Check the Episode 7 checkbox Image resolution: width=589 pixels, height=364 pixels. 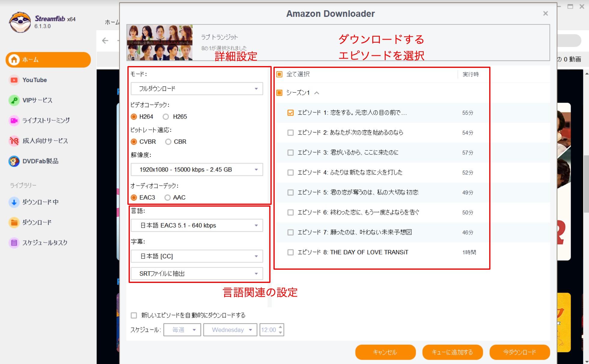tap(290, 232)
